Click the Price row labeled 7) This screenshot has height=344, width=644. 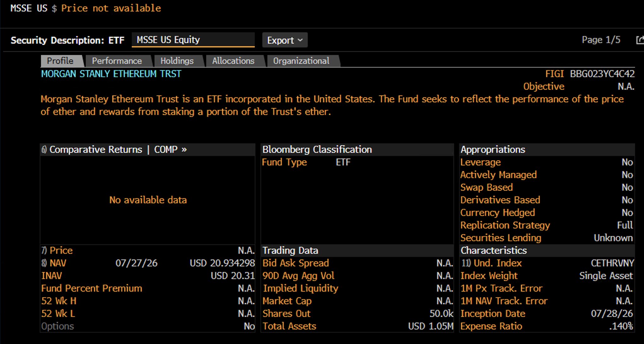pos(148,250)
